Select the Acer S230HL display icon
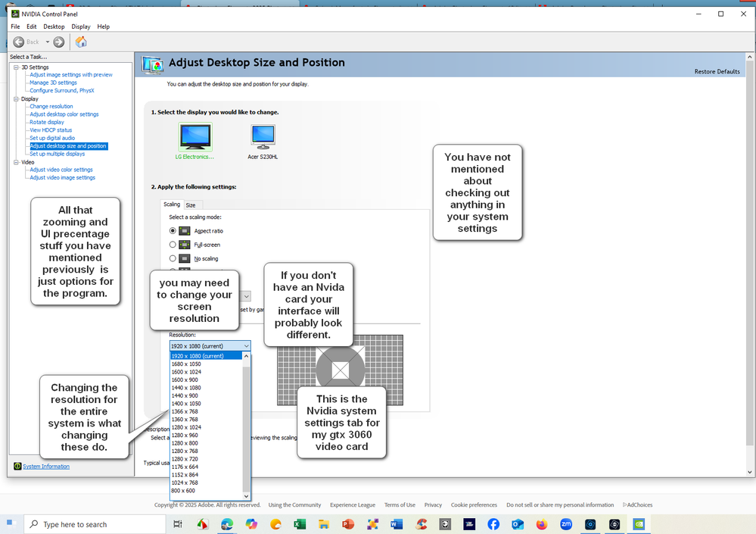The image size is (756, 534). pos(263,138)
